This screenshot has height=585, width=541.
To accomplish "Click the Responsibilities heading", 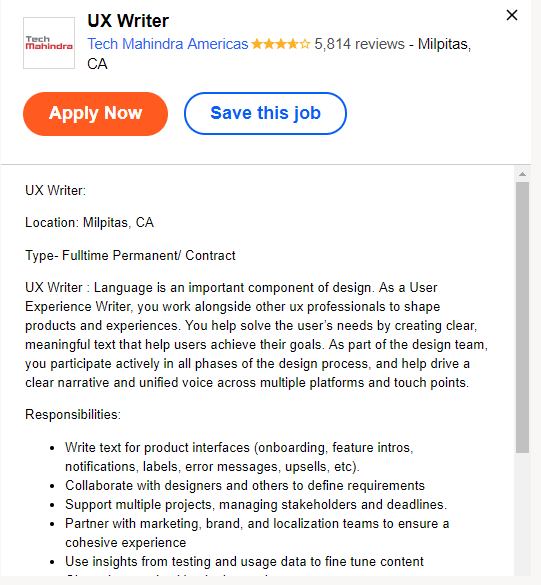I will pos(73,414).
